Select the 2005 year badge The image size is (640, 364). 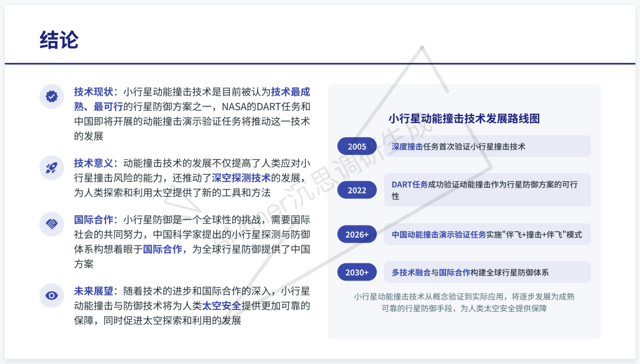(357, 146)
